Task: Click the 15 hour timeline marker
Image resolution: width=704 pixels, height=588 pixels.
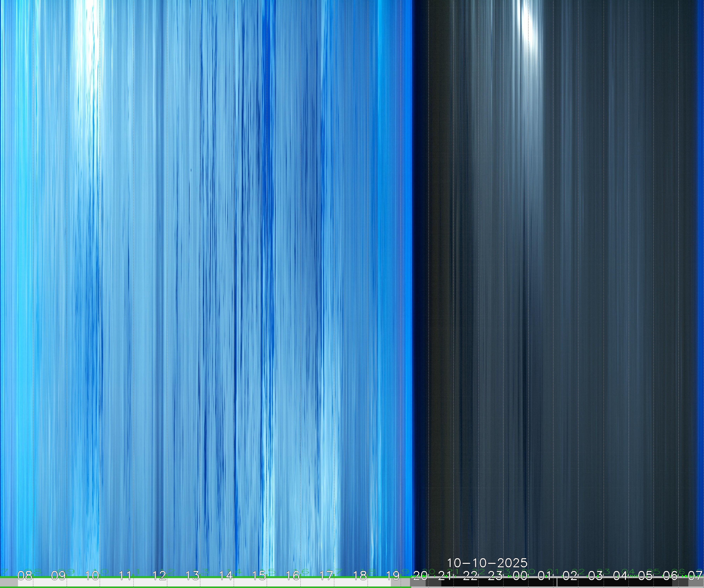Action: pyautogui.click(x=259, y=576)
